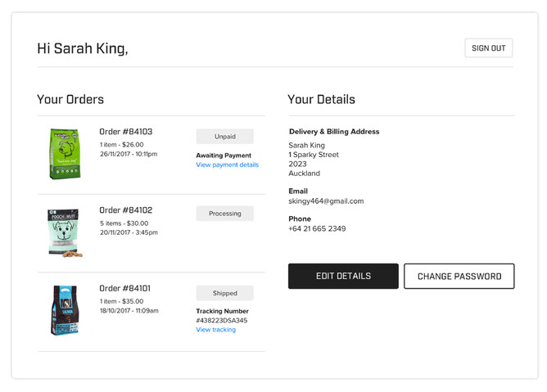The width and height of the screenshot is (547, 392).
Task: Click the Your Orders section heading
Action: point(70,100)
